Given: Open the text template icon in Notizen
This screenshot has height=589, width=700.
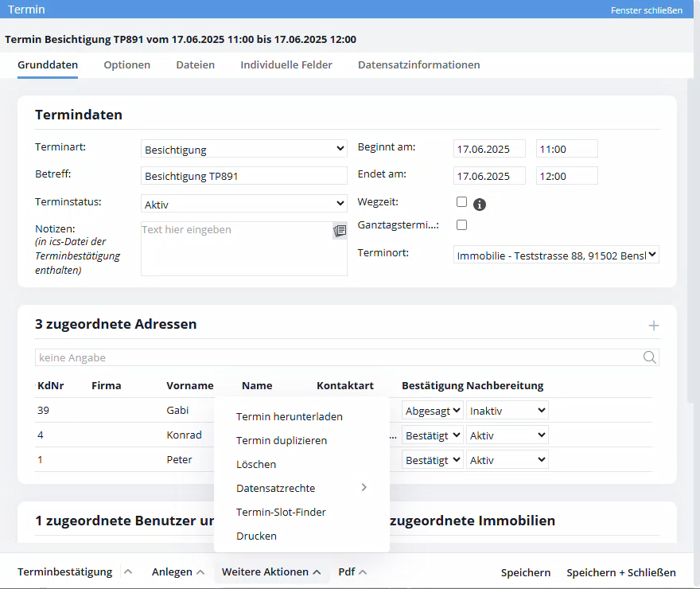Looking at the screenshot, I should (340, 231).
